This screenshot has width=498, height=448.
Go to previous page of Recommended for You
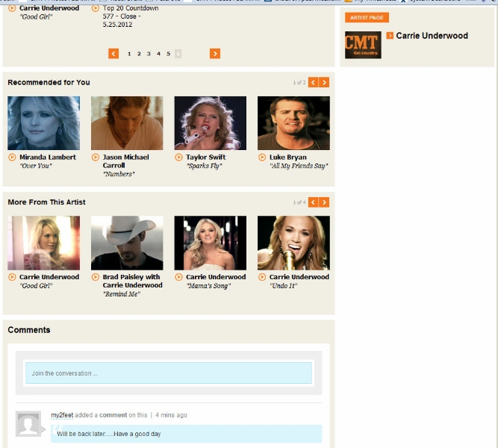(314, 82)
